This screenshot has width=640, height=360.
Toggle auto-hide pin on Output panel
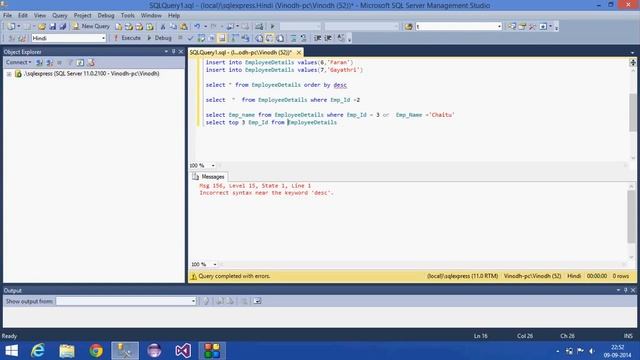(x=626, y=290)
